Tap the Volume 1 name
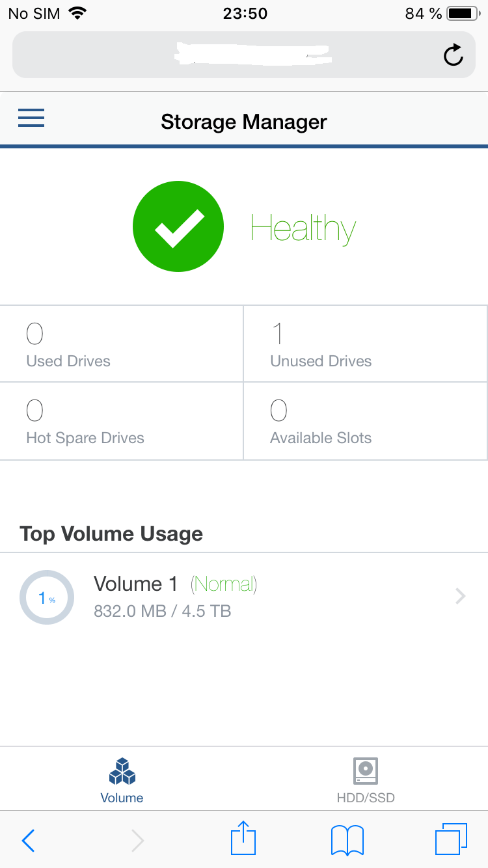 click(135, 584)
